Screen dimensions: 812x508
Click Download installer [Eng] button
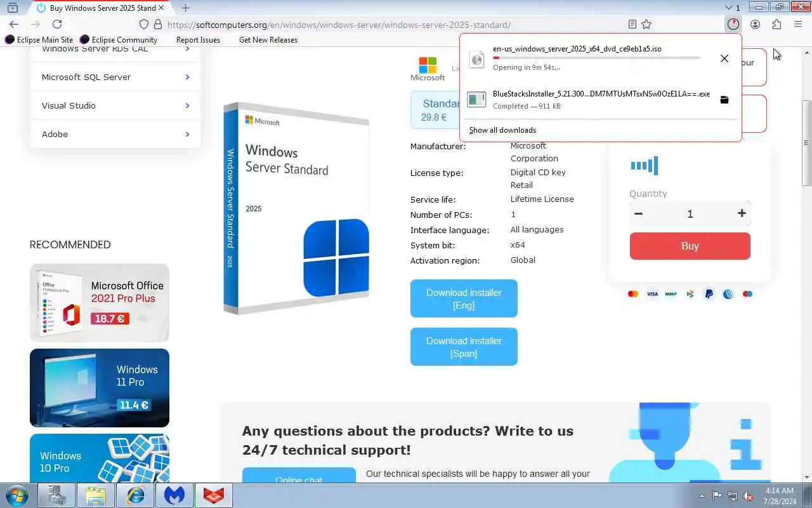pos(464,298)
